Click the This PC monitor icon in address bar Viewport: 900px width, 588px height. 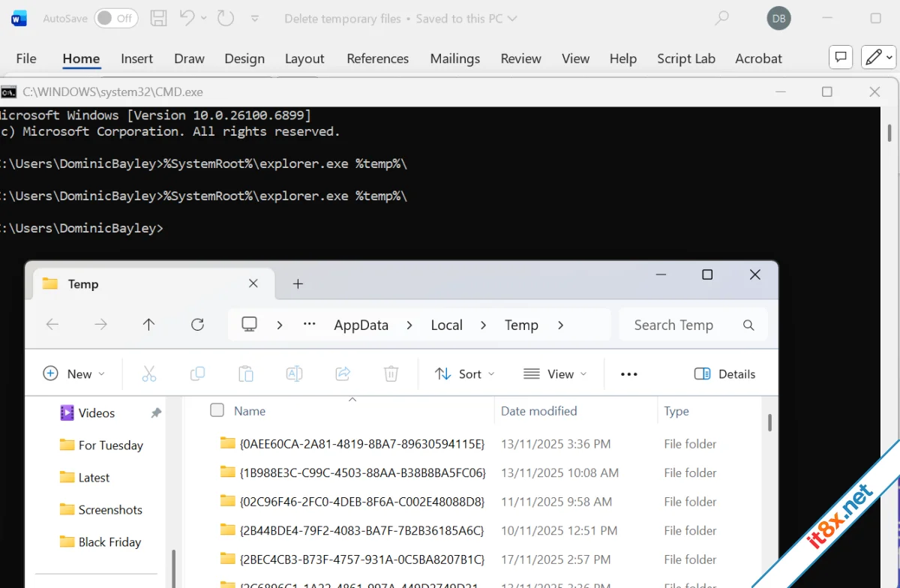point(249,325)
